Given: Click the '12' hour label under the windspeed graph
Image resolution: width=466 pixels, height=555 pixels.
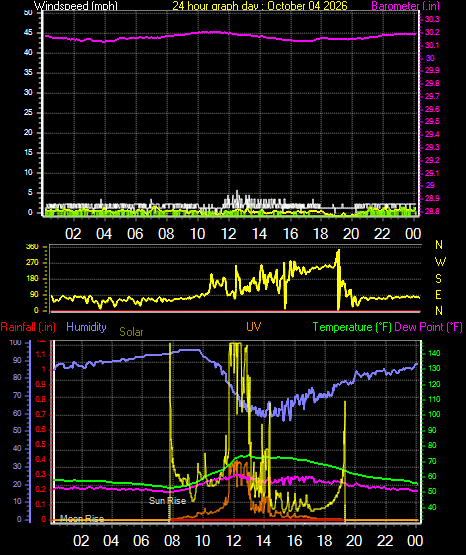Looking at the screenshot, I should click(228, 234).
